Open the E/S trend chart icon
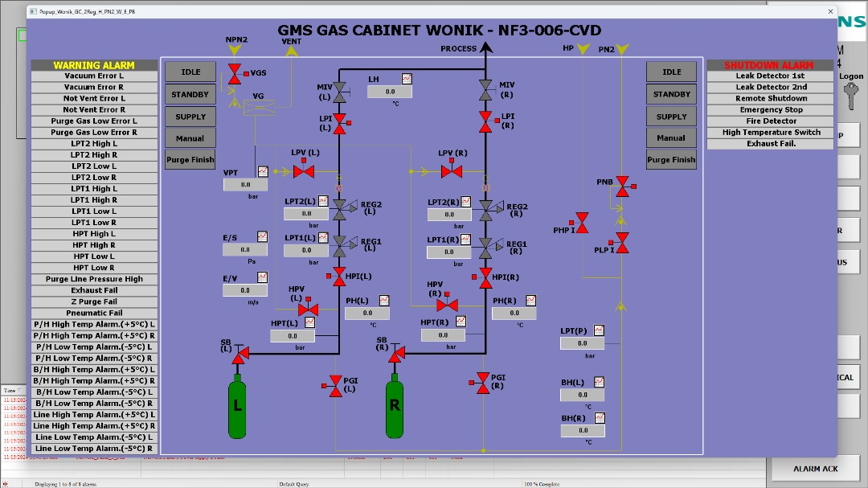Screen dimensions: 868x488 coord(262,236)
